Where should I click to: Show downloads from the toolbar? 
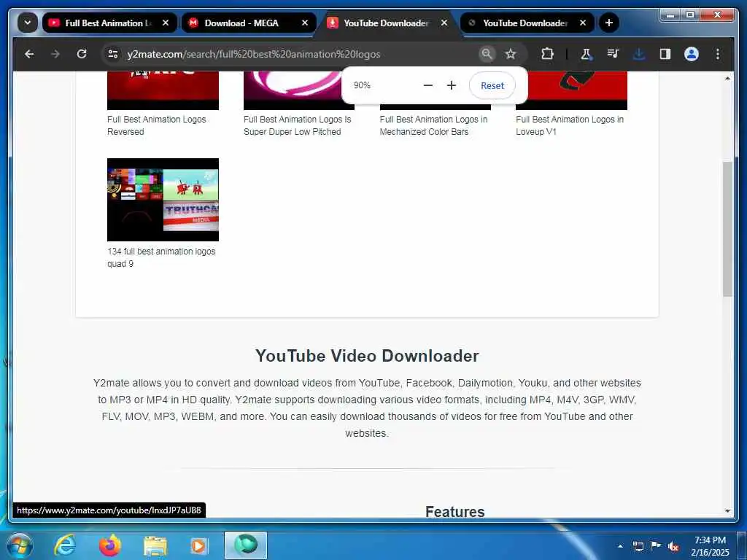639,54
